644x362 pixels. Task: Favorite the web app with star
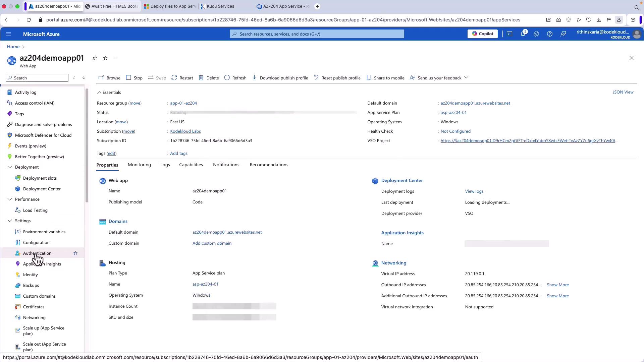(x=105, y=58)
